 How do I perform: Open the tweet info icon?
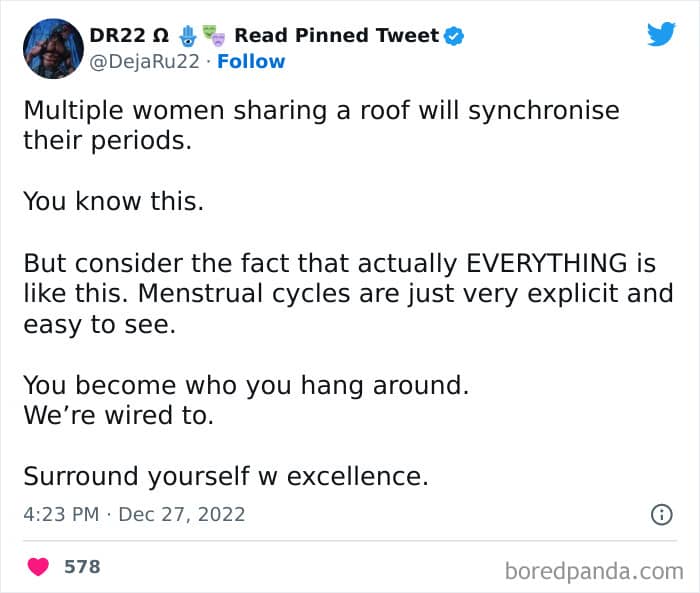tap(660, 515)
